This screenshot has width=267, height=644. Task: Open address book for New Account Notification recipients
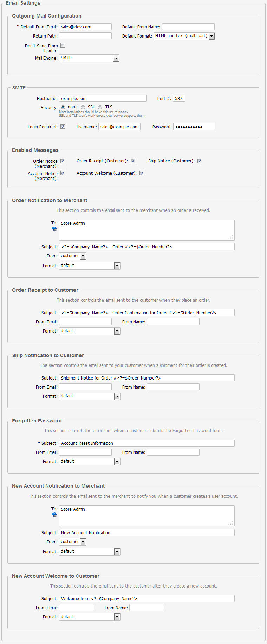(54, 515)
